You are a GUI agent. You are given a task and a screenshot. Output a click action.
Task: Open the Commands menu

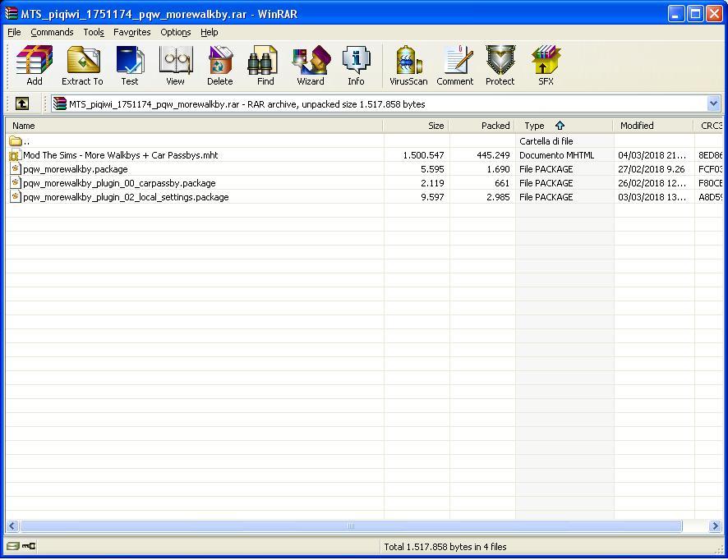(52, 32)
